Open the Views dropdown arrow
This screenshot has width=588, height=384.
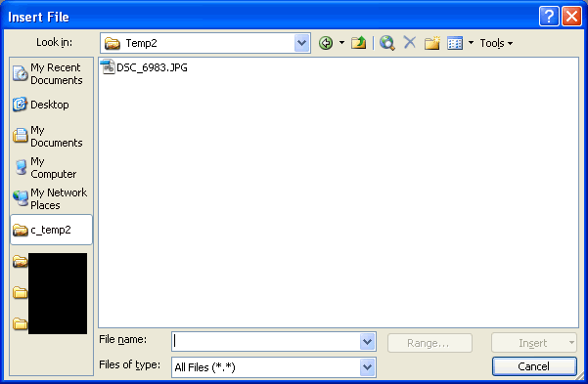point(471,43)
